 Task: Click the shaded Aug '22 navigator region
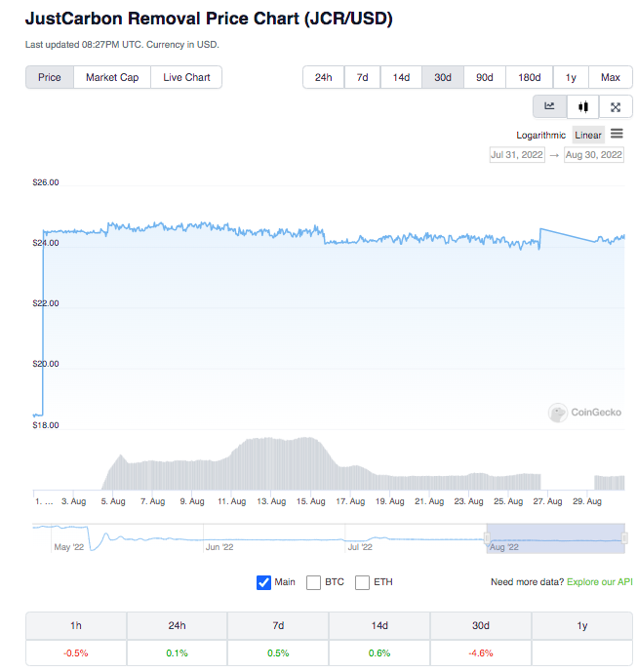556,538
